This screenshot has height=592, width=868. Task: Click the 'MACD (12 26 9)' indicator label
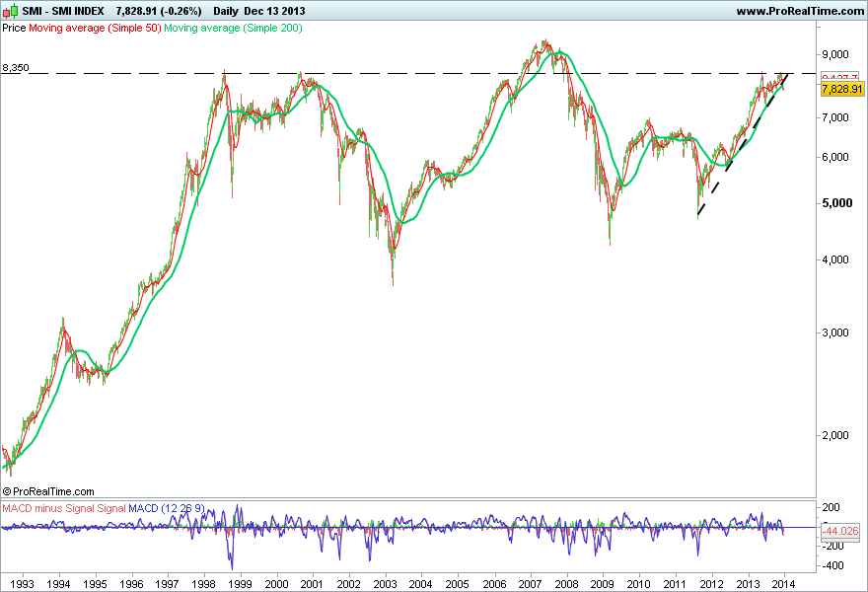[167, 508]
